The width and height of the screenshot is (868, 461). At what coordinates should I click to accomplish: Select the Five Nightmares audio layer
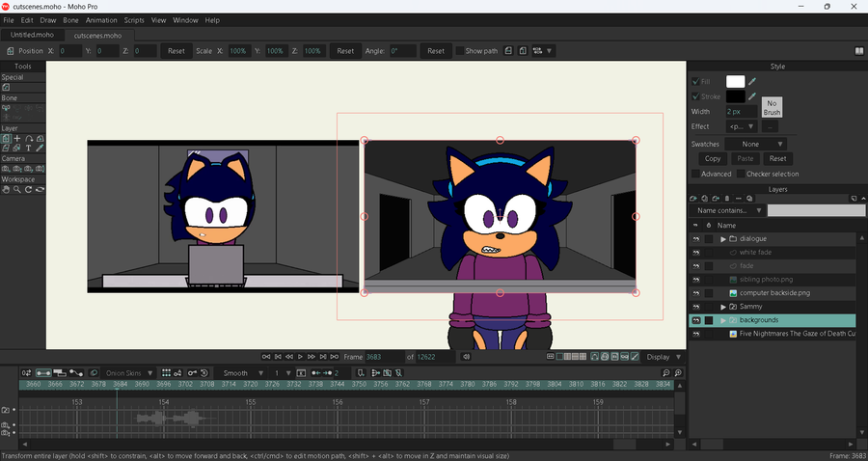tap(773, 334)
